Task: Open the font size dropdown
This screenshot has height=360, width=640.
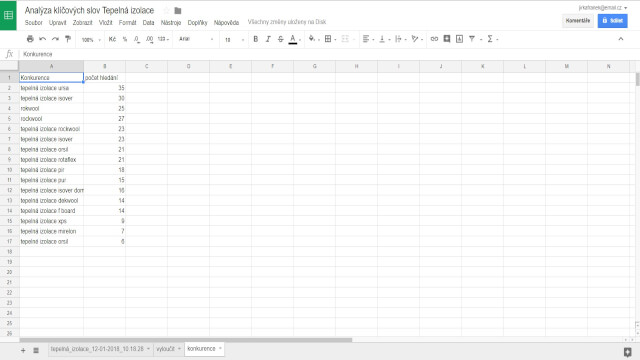Action: (x=234, y=40)
